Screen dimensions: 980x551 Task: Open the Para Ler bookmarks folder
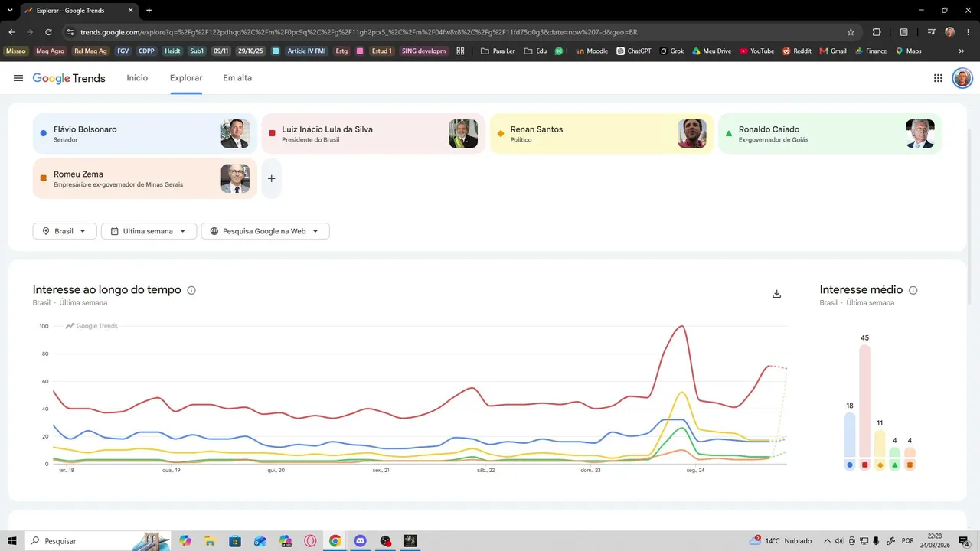(497, 51)
